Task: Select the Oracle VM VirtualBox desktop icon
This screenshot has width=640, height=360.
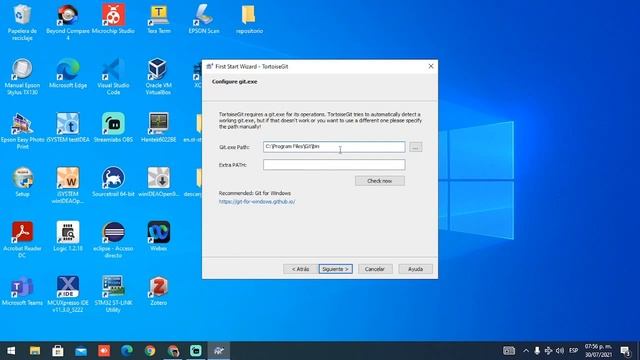Action: (158, 76)
